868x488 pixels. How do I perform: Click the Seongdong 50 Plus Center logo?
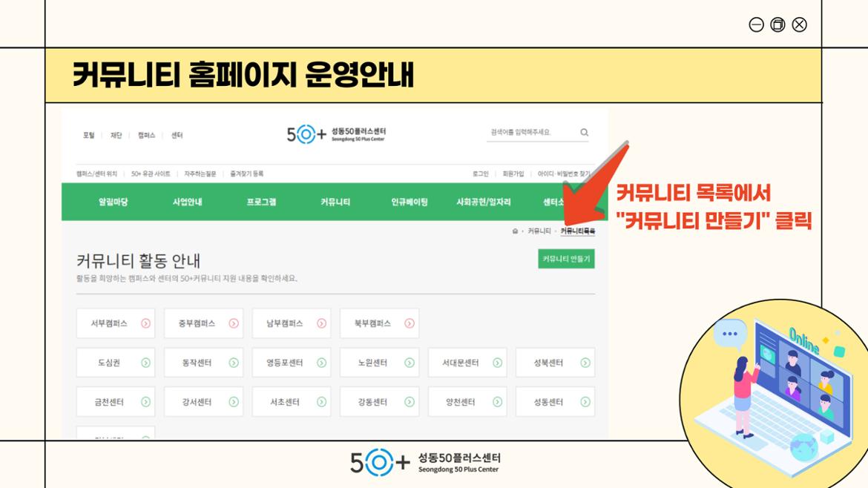[336, 134]
